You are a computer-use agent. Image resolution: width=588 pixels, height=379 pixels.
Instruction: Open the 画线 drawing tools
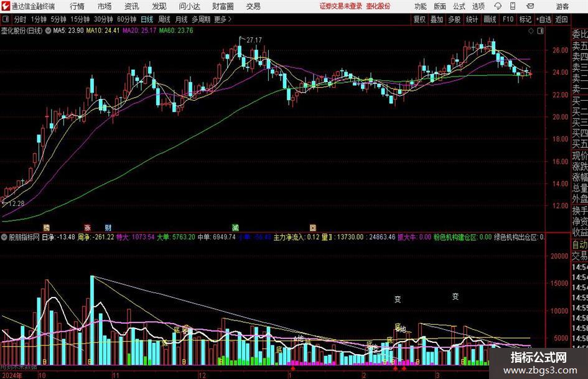click(x=490, y=19)
